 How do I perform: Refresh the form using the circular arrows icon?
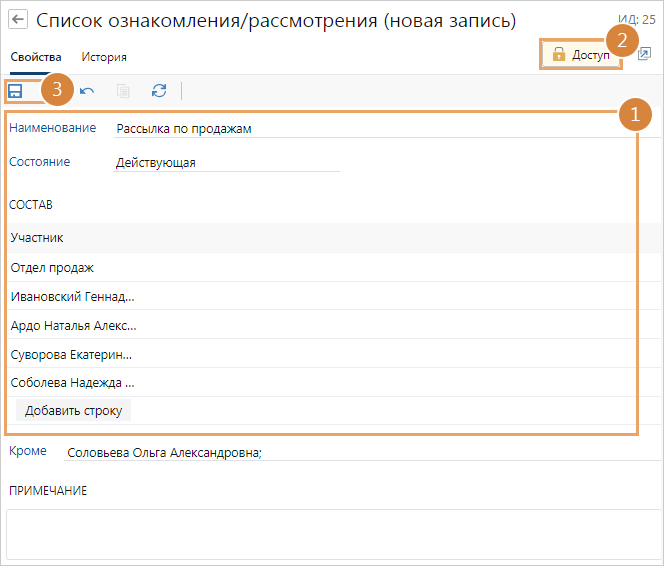[x=159, y=91]
